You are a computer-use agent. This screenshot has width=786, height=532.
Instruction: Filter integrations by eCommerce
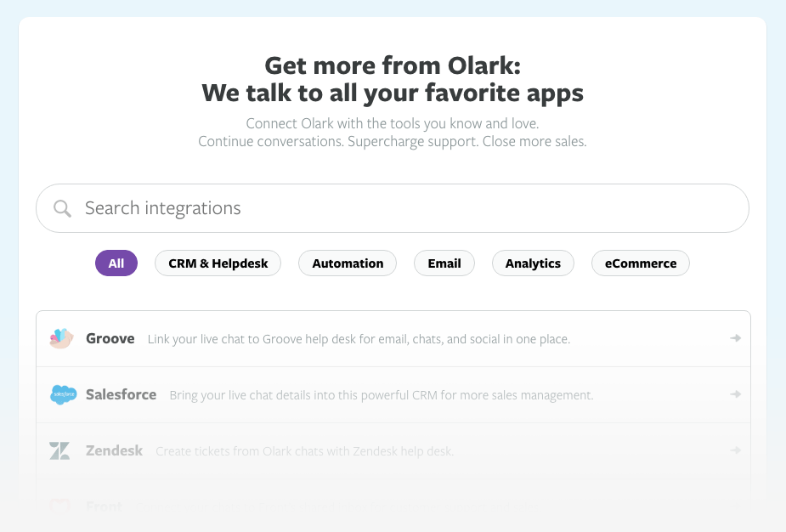coord(641,263)
